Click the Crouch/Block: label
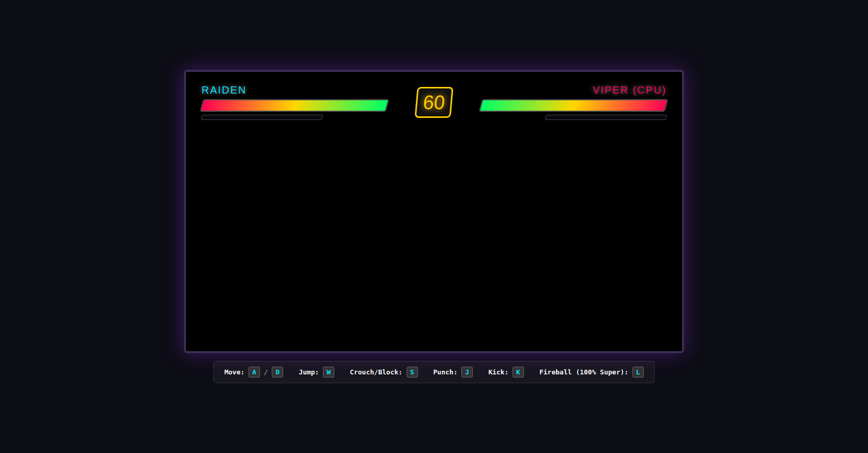This screenshot has width=868, height=453. click(x=376, y=372)
